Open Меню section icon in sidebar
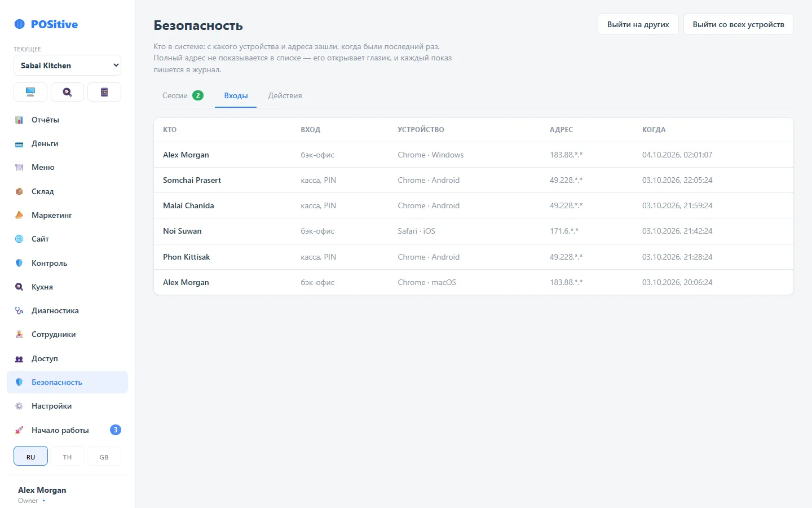Screen dimensions: 812x508 click(x=19, y=168)
